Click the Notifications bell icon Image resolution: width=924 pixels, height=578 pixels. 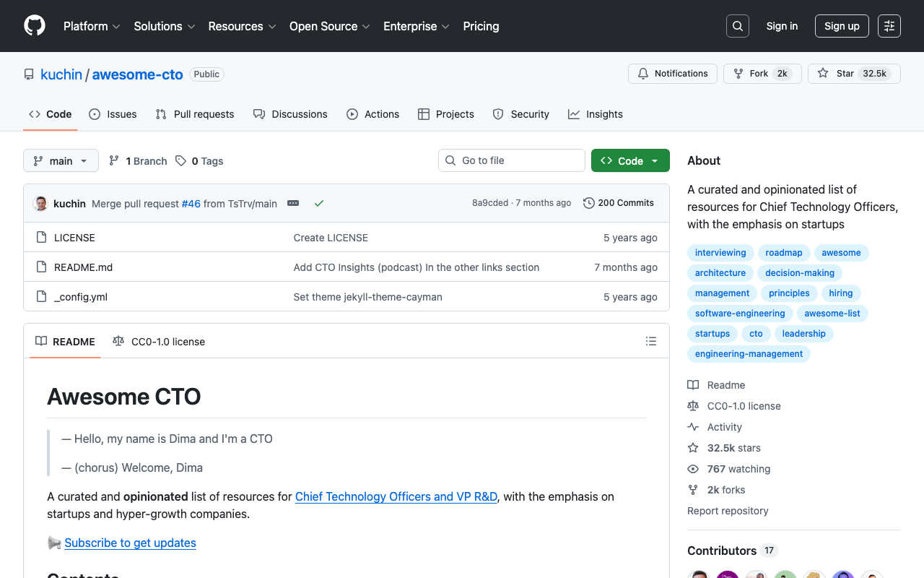[642, 73]
